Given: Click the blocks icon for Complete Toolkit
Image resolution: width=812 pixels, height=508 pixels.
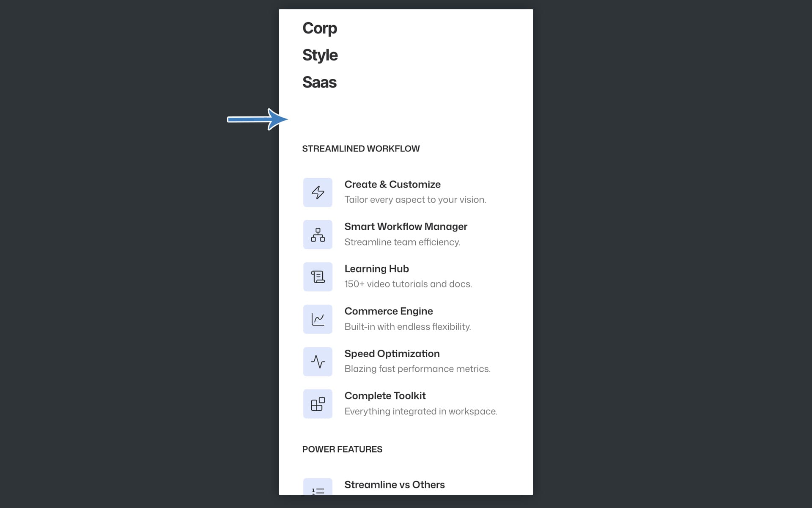Looking at the screenshot, I should click(x=318, y=404).
